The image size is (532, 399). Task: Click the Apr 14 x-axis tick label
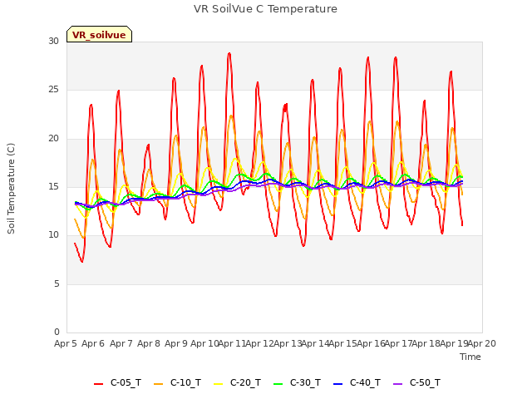tap(315, 343)
